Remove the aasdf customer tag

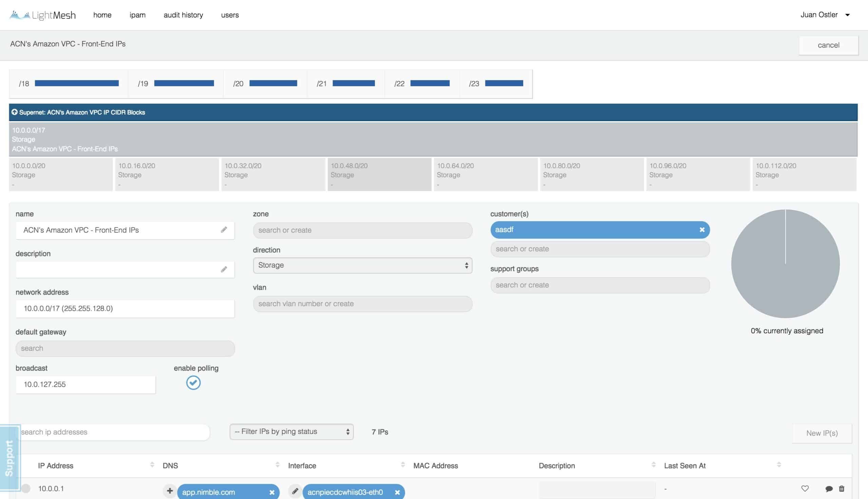click(x=702, y=230)
